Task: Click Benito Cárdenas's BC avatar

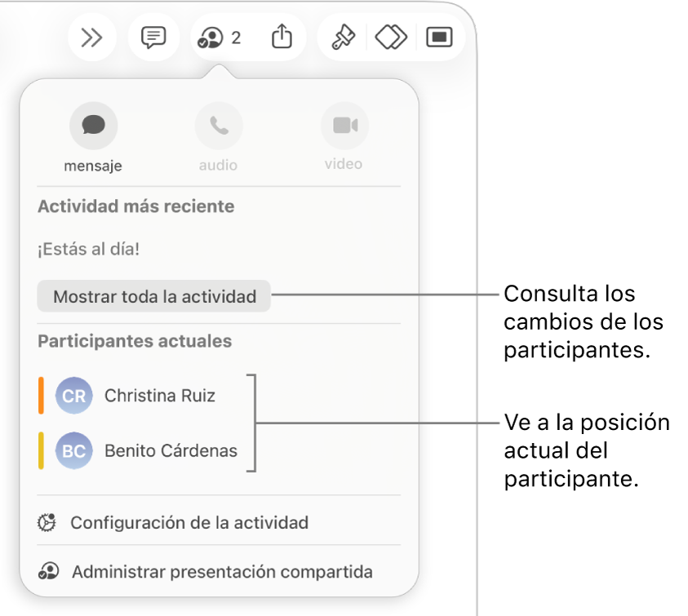Action: [73, 451]
